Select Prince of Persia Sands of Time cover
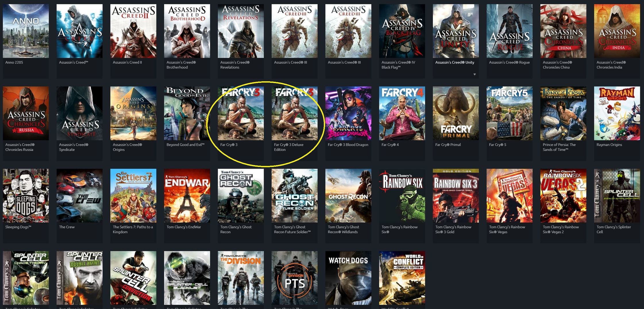 point(563,113)
